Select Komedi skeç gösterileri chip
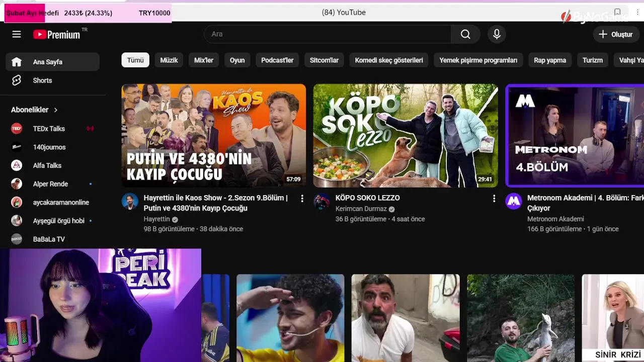This screenshot has height=362, width=644. tap(389, 60)
